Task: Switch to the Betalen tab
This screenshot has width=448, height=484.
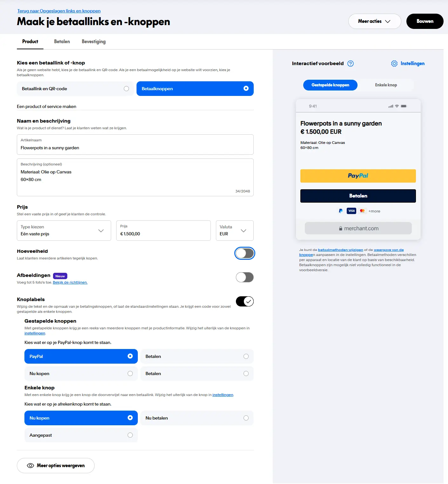Action: click(62, 42)
